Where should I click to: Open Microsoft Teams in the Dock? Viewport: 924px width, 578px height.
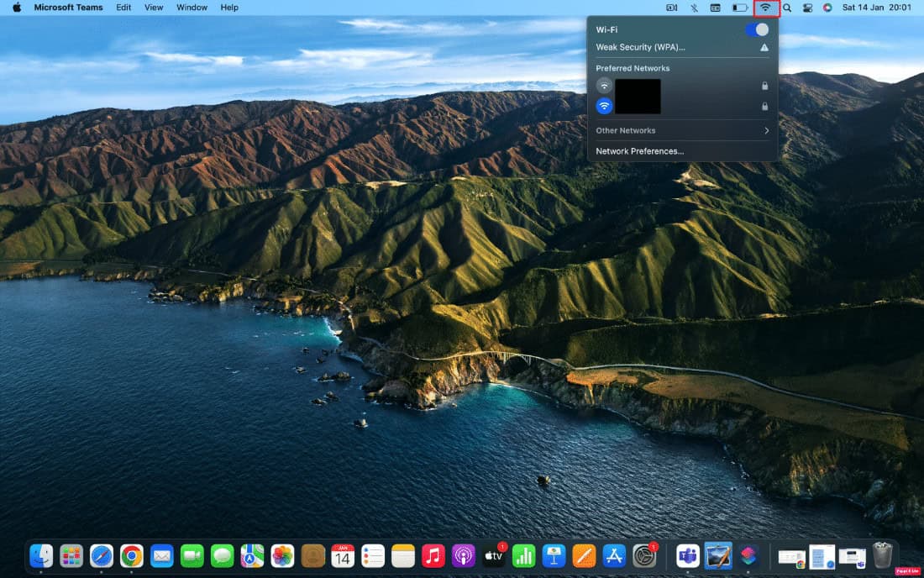coord(688,555)
